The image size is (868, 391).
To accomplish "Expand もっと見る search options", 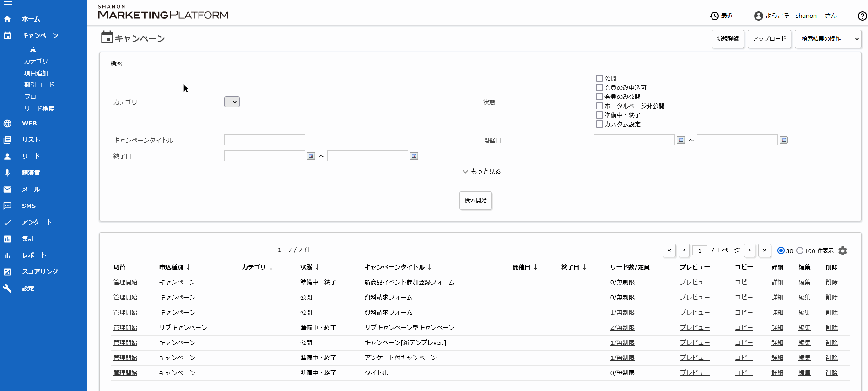I will [x=481, y=171].
